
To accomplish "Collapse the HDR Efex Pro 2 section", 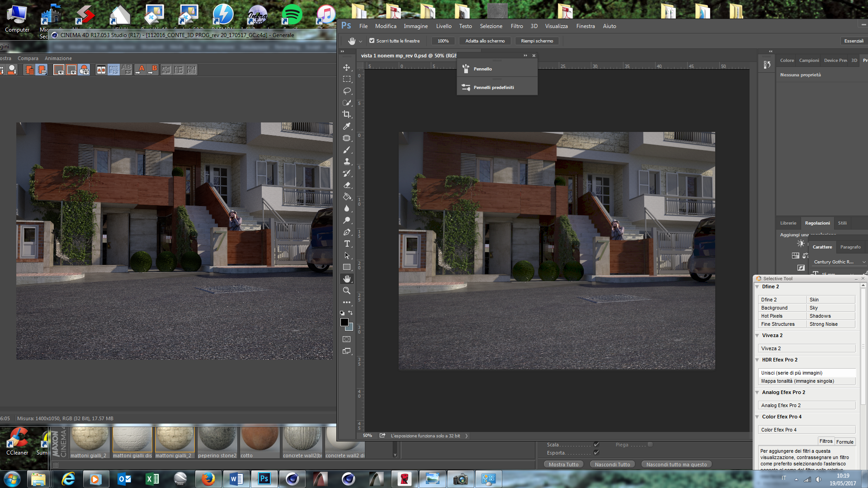I will (757, 360).
